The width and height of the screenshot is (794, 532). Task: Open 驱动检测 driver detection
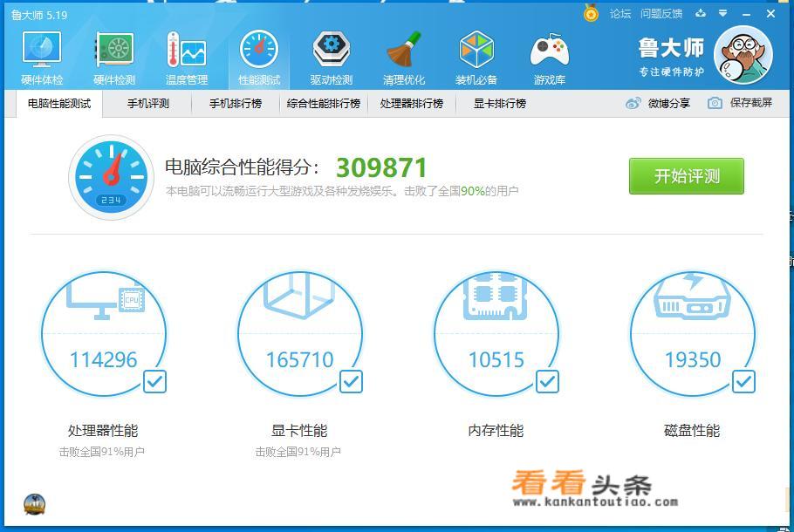point(332,58)
